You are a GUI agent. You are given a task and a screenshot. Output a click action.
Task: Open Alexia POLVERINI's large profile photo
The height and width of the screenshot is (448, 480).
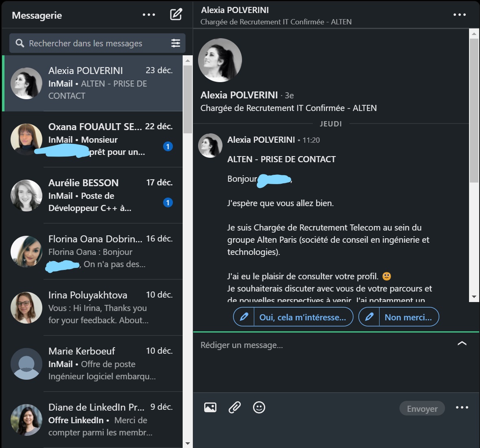click(x=220, y=60)
